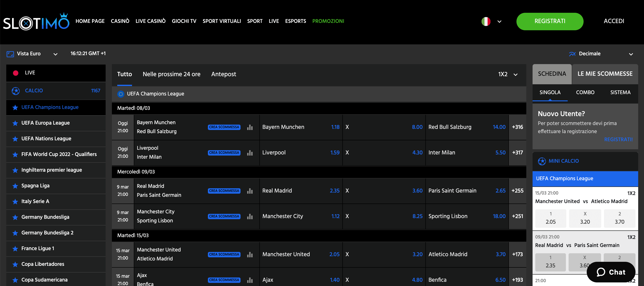Click the green REGISTRATI button
Image resolution: width=644 pixels, height=286 pixels.
pyautogui.click(x=550, y=21)
